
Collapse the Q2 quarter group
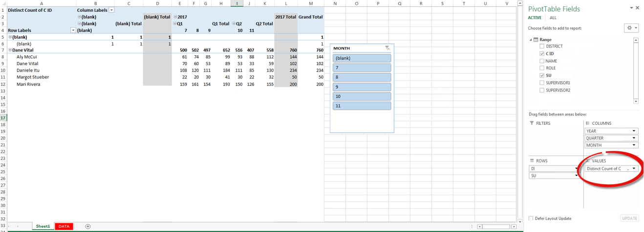[234, 23]
